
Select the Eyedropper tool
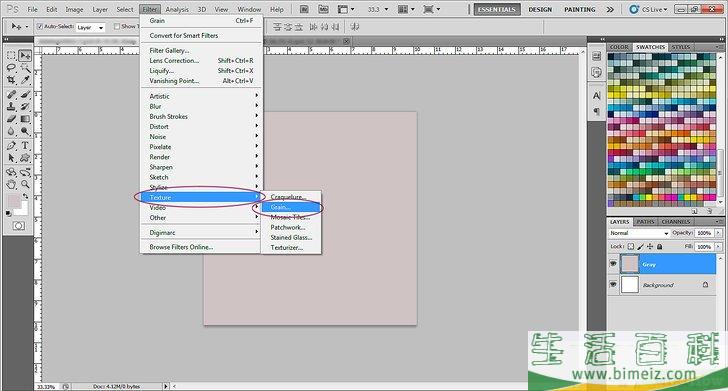click(x=25, y=80)
